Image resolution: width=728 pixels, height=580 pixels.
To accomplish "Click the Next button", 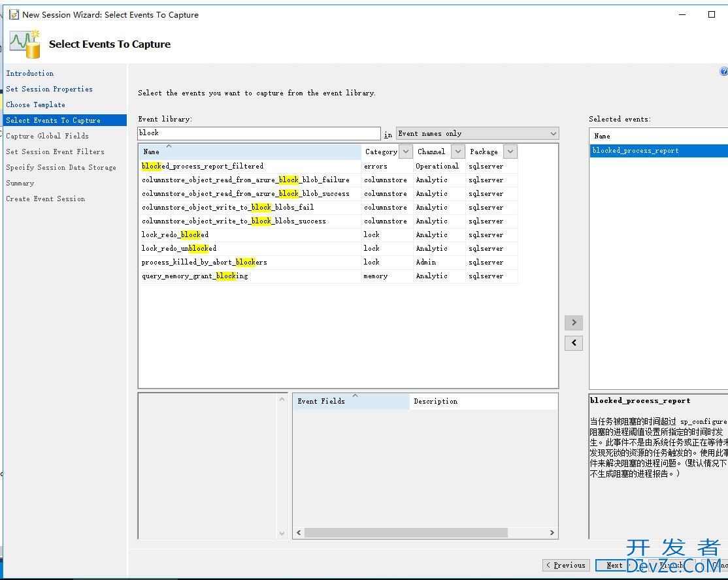I will (614, 565).
